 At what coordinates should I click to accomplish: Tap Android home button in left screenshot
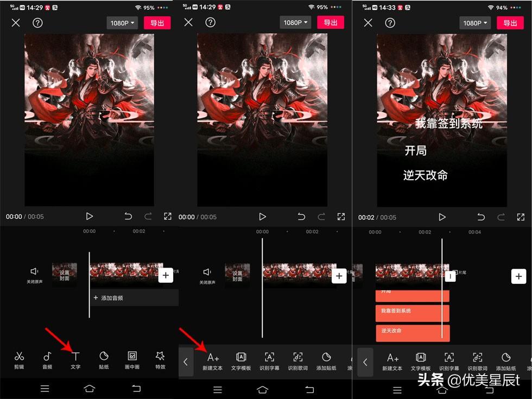pyautogui.click(x=90, y=389)
